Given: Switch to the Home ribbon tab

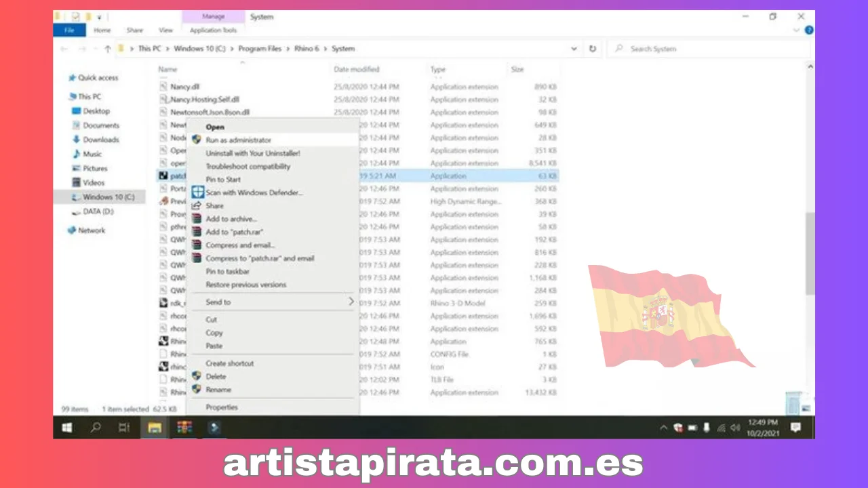Looking at the screenshot, I should click(102, 30).
